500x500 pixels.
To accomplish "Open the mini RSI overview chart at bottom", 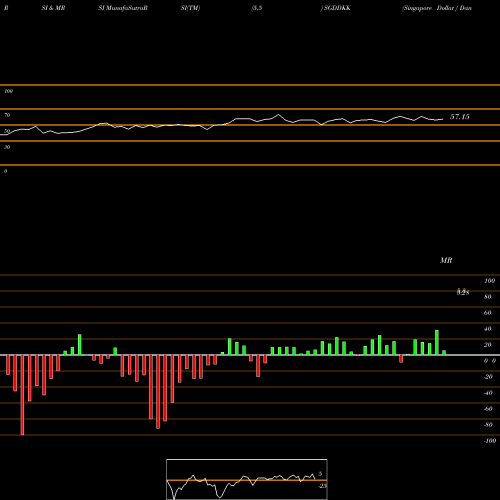I will tap(247, 479).
